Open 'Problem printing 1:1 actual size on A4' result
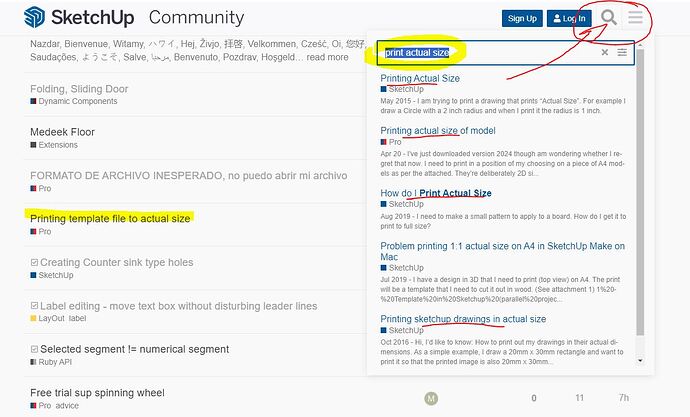This screenshot has width=690, height=417. click(503, 251)
